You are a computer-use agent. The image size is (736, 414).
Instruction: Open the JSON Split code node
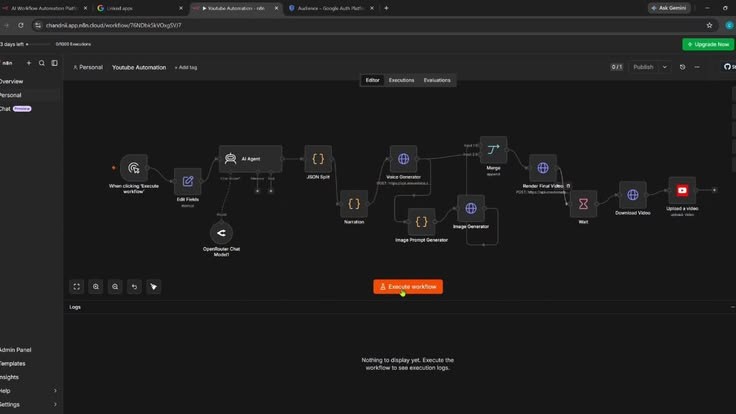[318, 159]
